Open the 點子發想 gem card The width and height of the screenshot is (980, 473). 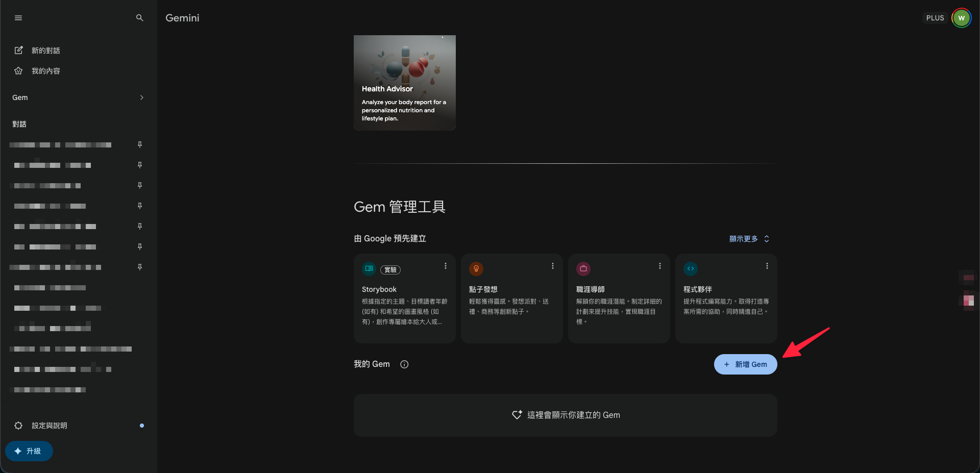(x=512, y=298)
